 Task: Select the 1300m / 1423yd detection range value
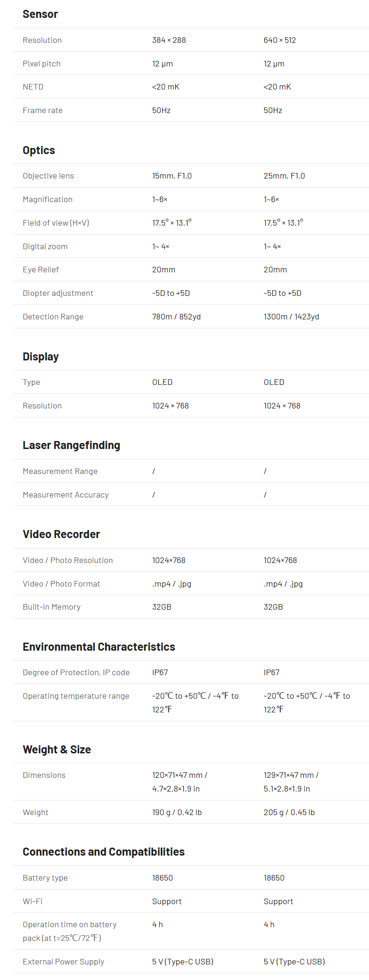tap(291, 317)
